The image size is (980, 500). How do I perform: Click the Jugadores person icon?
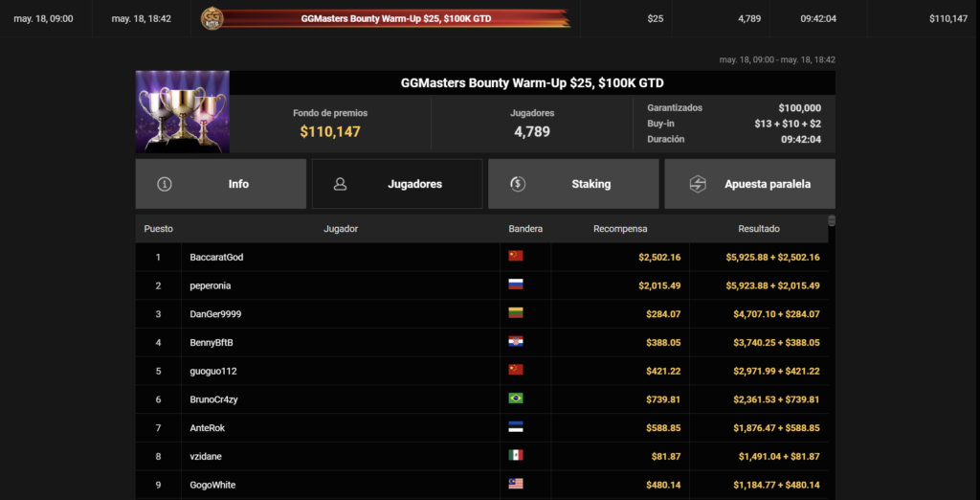tap(340, 184)
